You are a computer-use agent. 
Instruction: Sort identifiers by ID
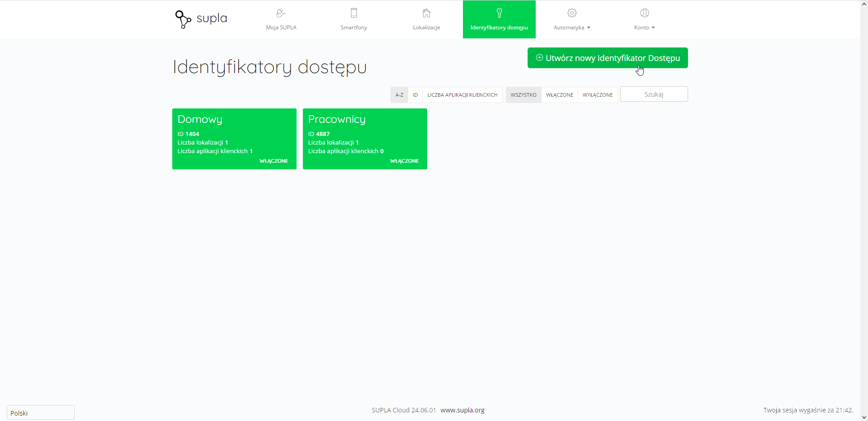click(415, 95)
